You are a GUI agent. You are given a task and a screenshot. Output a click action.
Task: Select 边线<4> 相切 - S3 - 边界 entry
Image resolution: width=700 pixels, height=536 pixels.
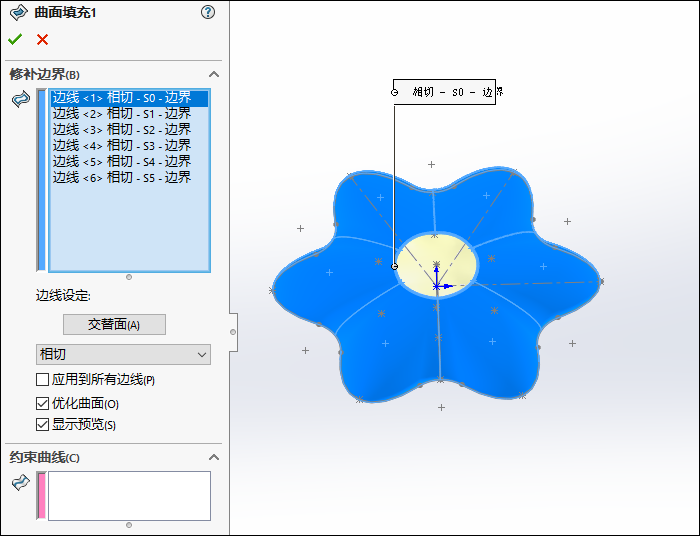click(x=129, y=146)
